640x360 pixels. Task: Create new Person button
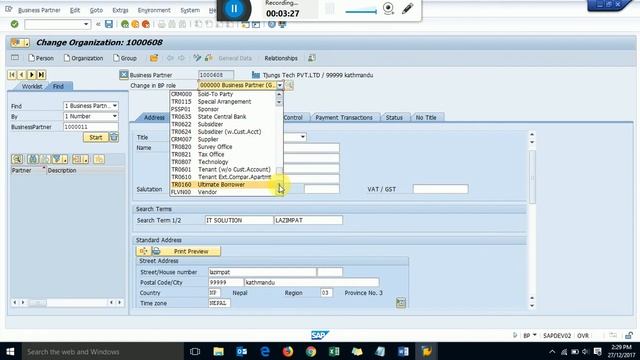[41, 58]
